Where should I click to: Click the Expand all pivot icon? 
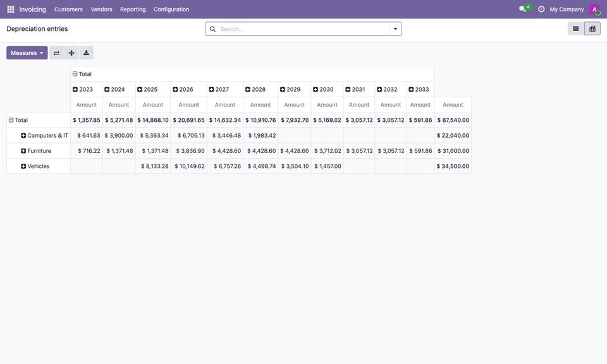click(x=71, y=53)
